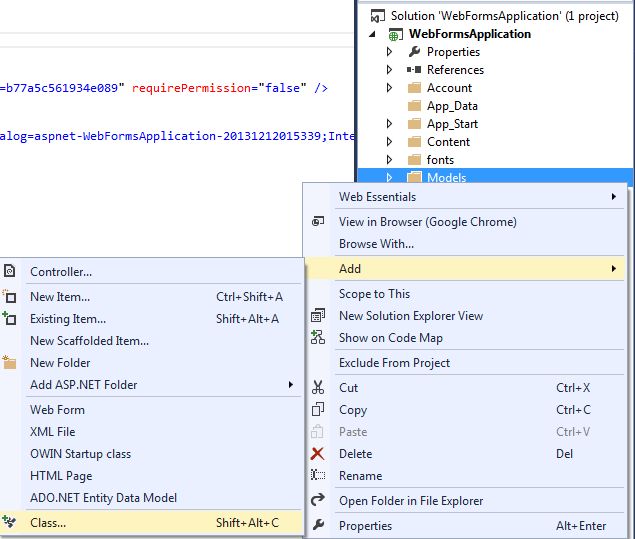Click the red Delete X icon

(318, 454)
